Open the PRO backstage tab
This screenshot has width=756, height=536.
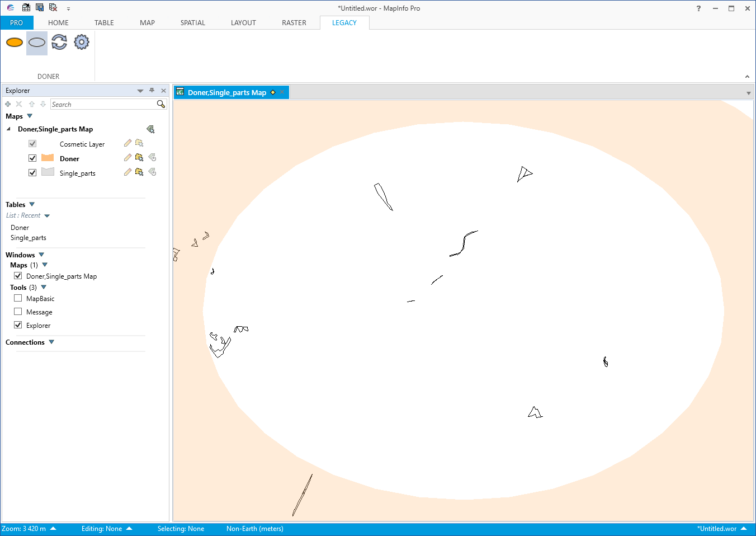[x=17, y=23]
